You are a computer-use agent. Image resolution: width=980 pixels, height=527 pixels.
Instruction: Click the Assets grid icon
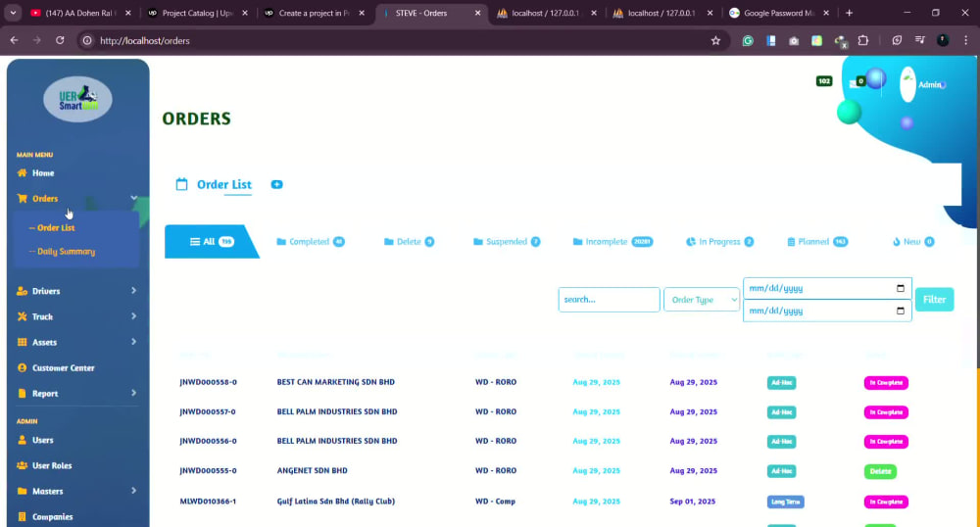pos(22,342)
